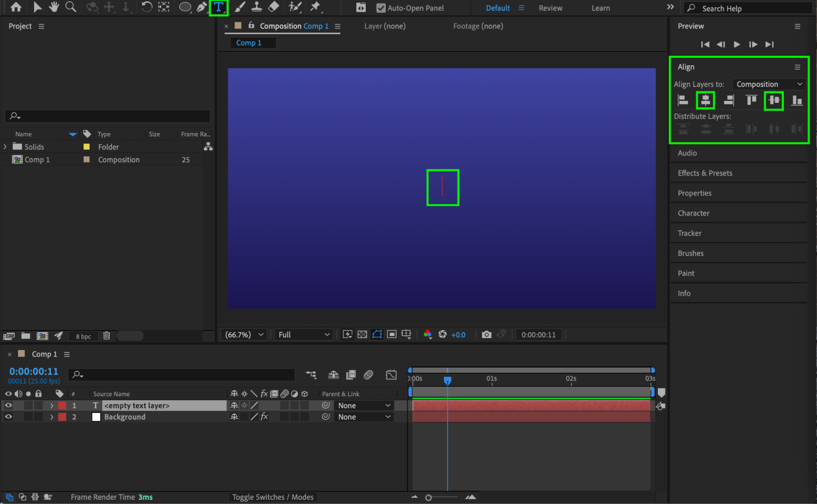817x504 pixels.
Task: Delete selected project item with trash icon
Action: pos(107,336)
